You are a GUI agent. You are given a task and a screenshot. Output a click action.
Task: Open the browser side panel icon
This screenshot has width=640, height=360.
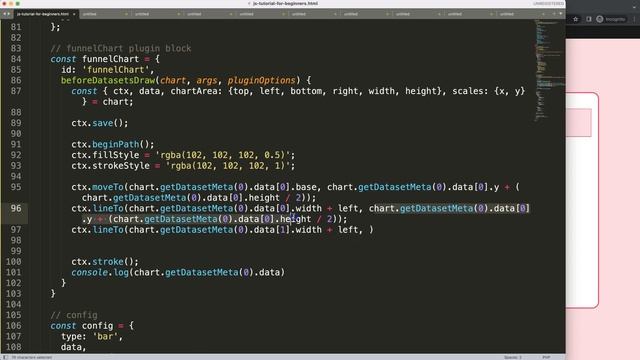[x=589, y=19]
